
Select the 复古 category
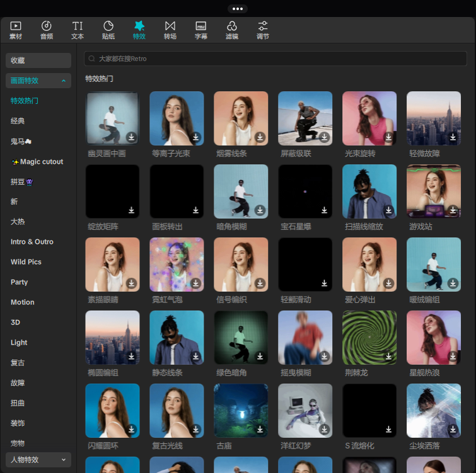18,363
